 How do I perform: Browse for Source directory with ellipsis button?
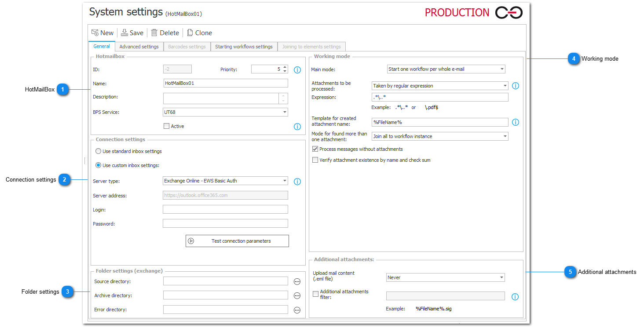coord(297,281)
